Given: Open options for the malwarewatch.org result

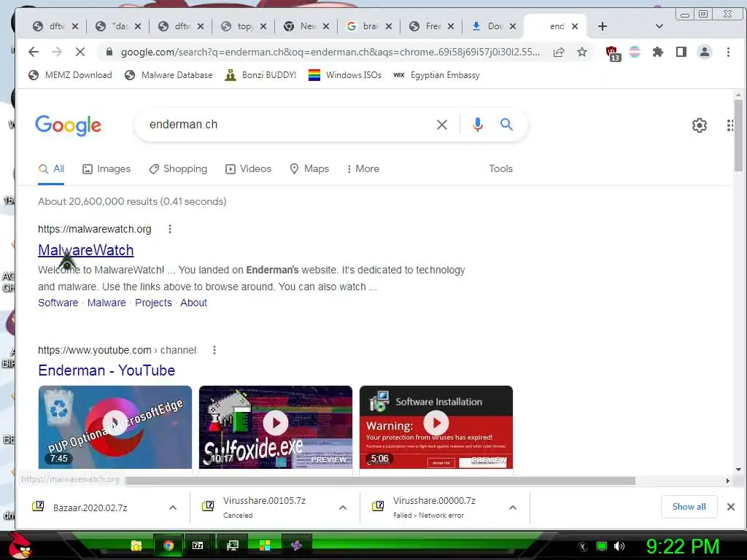Looking at the screenshot, I should 169,229.
